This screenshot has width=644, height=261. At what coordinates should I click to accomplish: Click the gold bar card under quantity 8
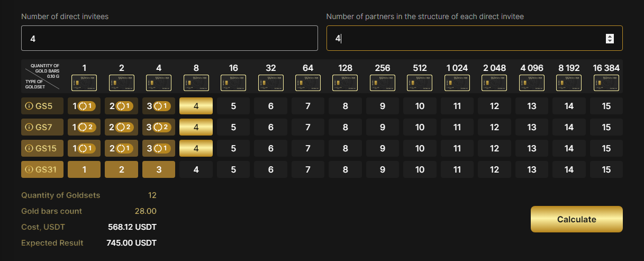click(x=196, y=83)
